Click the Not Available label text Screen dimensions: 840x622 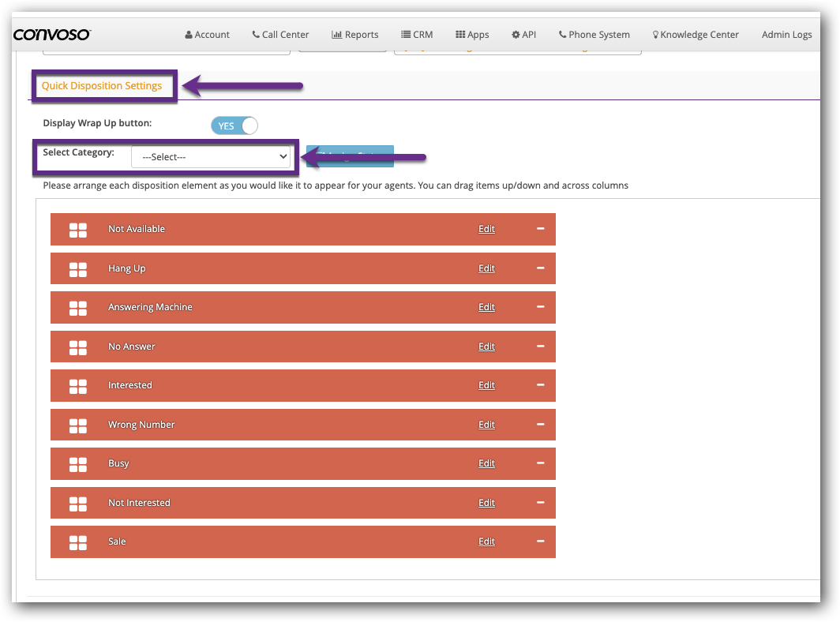click(137, 229)
